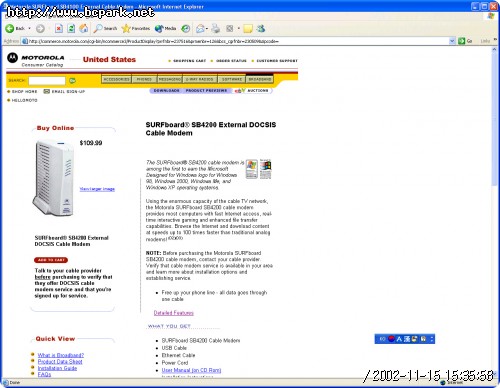
Task: Click the $109.99 price text
Action: coord(91,143)
